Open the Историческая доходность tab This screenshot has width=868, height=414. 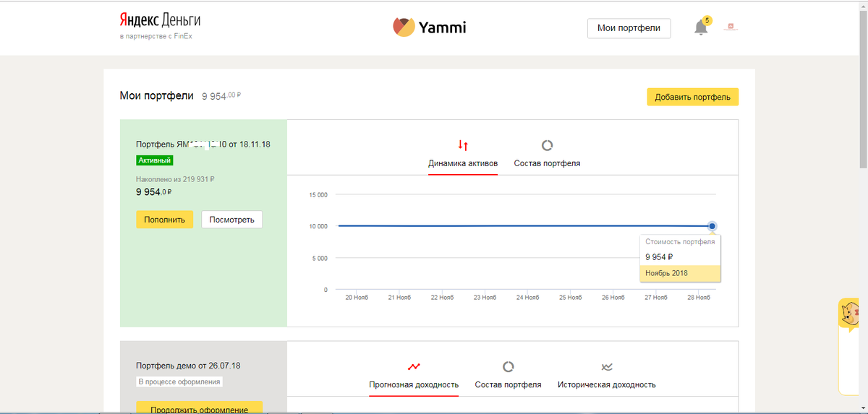click(x=607, y=384)
